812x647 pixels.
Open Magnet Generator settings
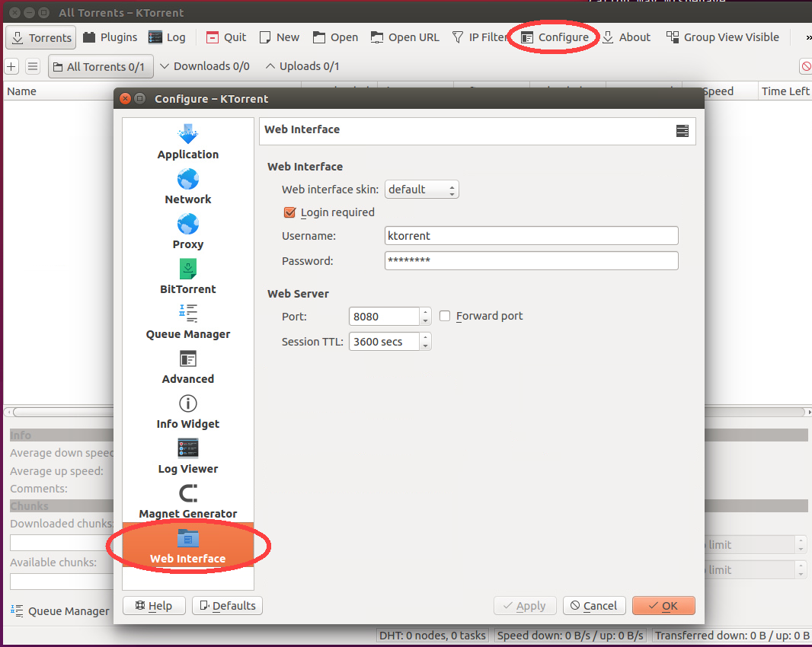point(187,502)
